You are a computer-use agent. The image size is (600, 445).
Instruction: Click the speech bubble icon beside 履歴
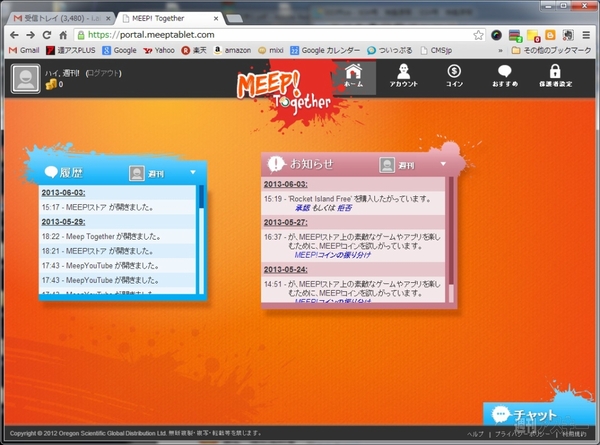click(51, 172)
